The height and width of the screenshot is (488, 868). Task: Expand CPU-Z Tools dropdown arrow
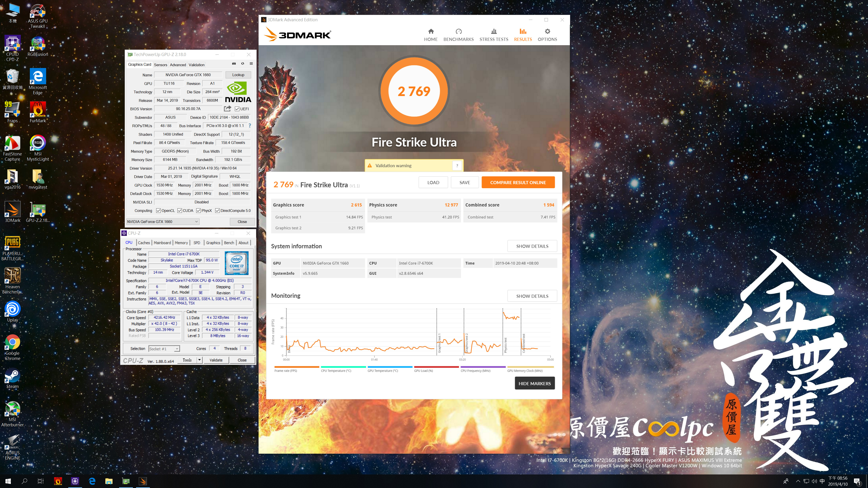coord(199,360)
